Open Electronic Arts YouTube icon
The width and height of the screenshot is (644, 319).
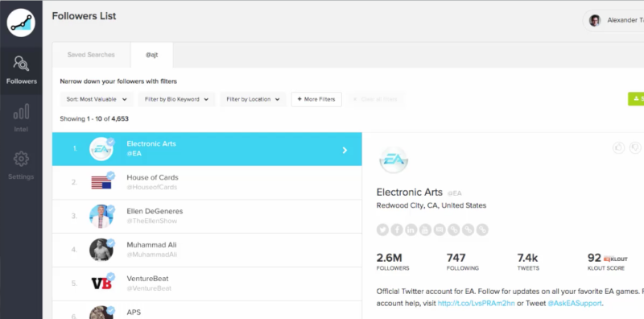(x=425, y=230)
